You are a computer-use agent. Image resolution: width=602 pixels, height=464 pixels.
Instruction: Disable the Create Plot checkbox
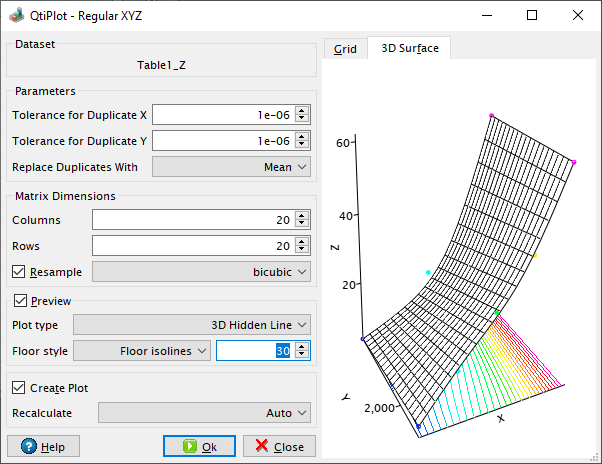[18, 388]
